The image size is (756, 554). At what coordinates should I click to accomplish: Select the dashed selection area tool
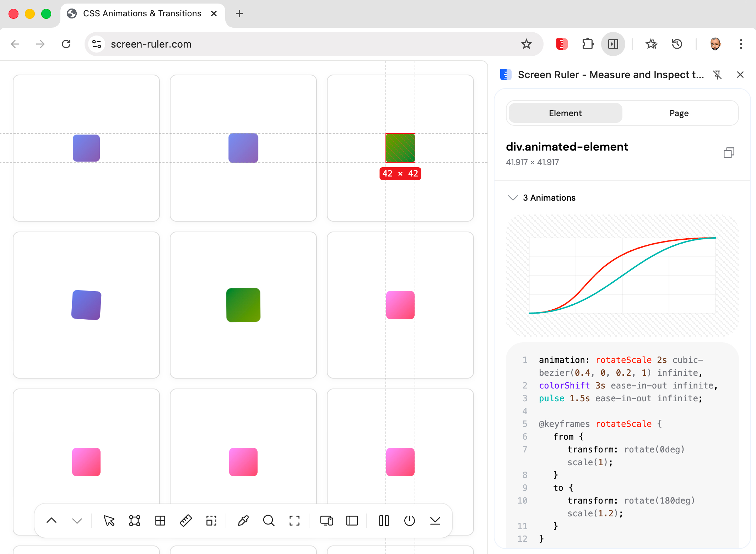211,521
